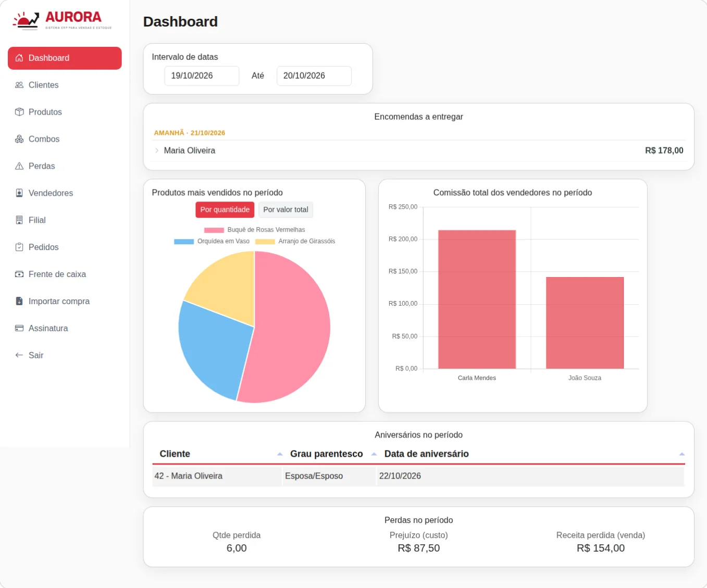The height and width of the screenshot is (588, 707).
Task: Click the Combos icon in sidebar
Action: click(x=19, y=139)
